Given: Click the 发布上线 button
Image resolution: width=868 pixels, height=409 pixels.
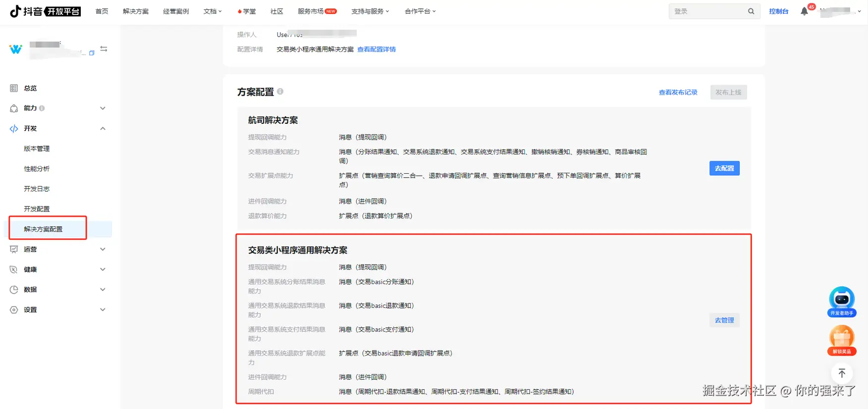Looking at the screenshot, I should (728, 93).
